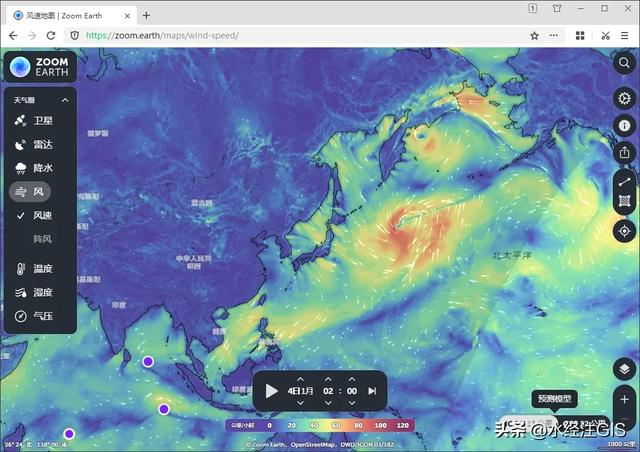The image size is (640, 452).
Task: Click the shirt skin icon in title bar
Action: point(557,8)
